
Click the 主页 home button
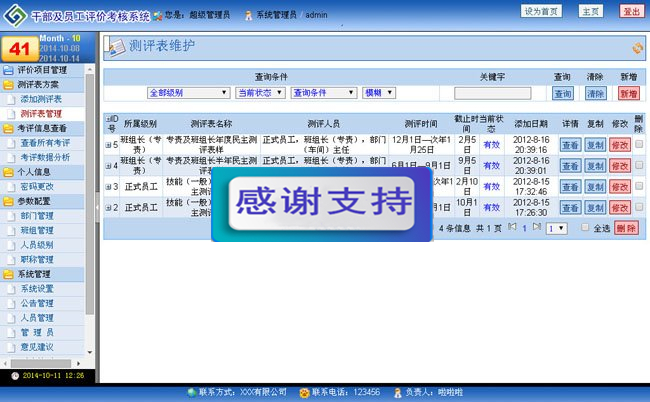(590, 11)
